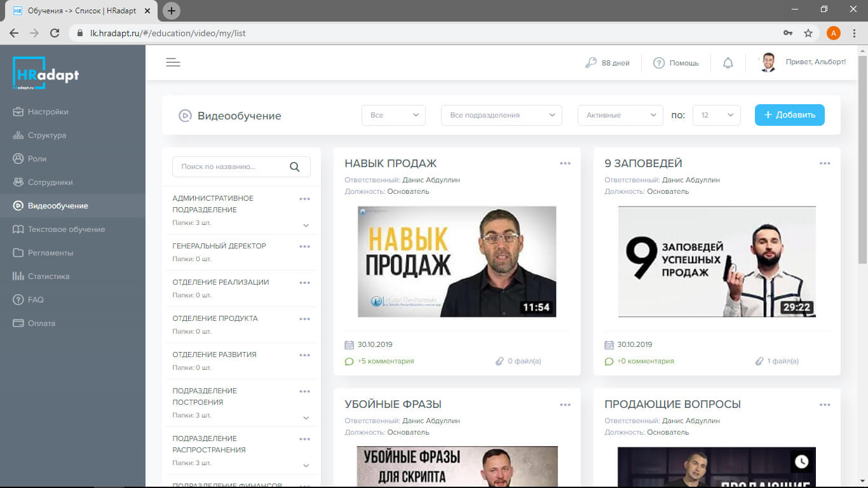Open options dots for АДМИНИСТРАТИВНОЕ ПОДРАЗДЕЛЕНИЕ
Viewport: 868px width, 488px height.
[304, 199]
